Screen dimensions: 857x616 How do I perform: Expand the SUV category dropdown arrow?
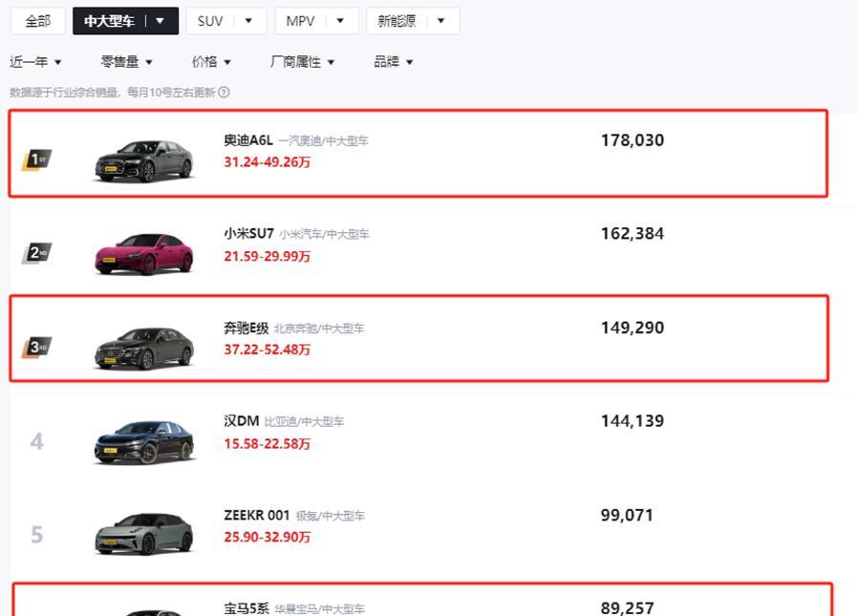249,21
